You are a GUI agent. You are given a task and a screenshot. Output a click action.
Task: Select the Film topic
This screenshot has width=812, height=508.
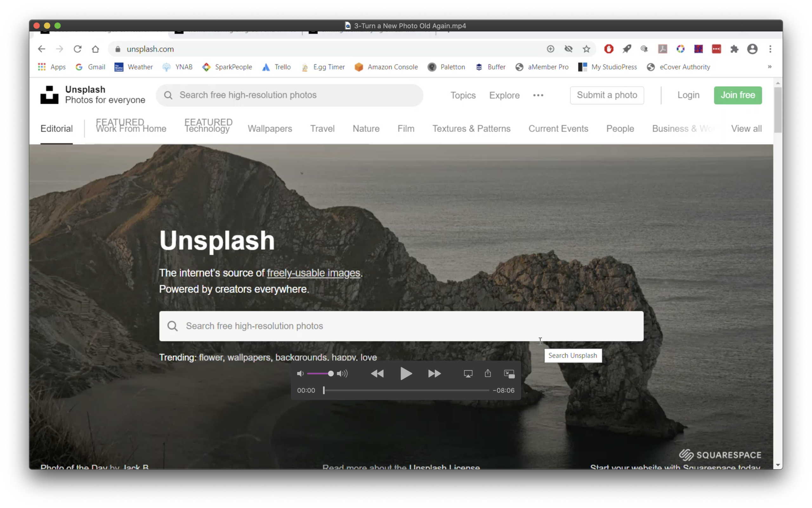pyautogui.click(x=406, y=129)
